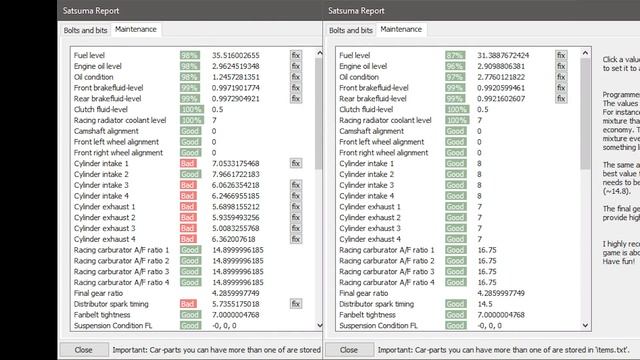The height and width of the screenshot is (360, 640).
Task: Click Engine oil level value 2.9624519348
Action: point(236,66)
